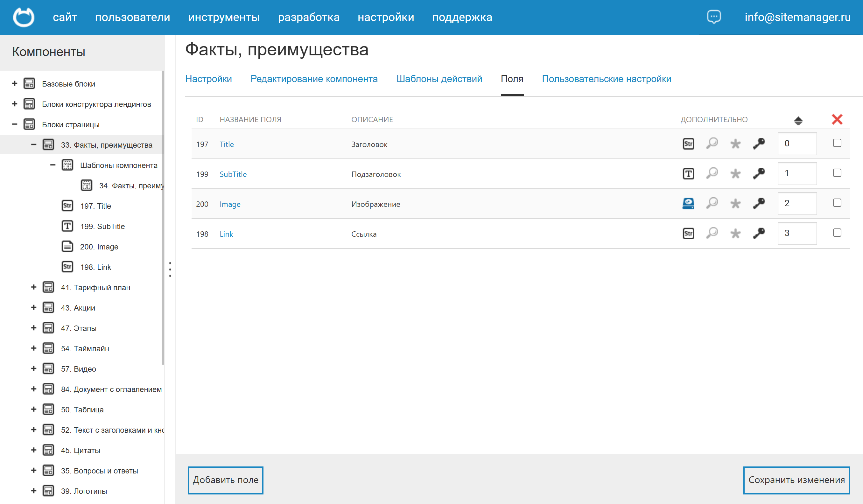Collapse the Шаблоны компонента node

(x=53, y=165)
